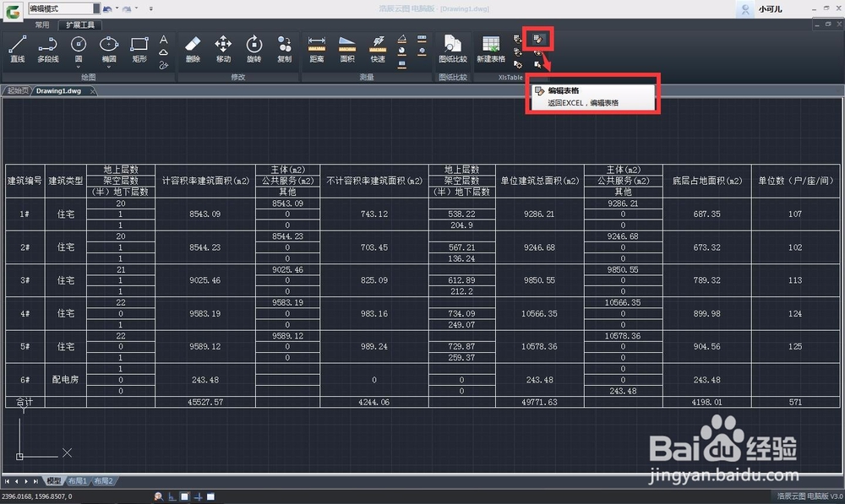Click the angle measure icon in 测量 panel
Viewport: 845px width, 504px height.
[402, 39]
